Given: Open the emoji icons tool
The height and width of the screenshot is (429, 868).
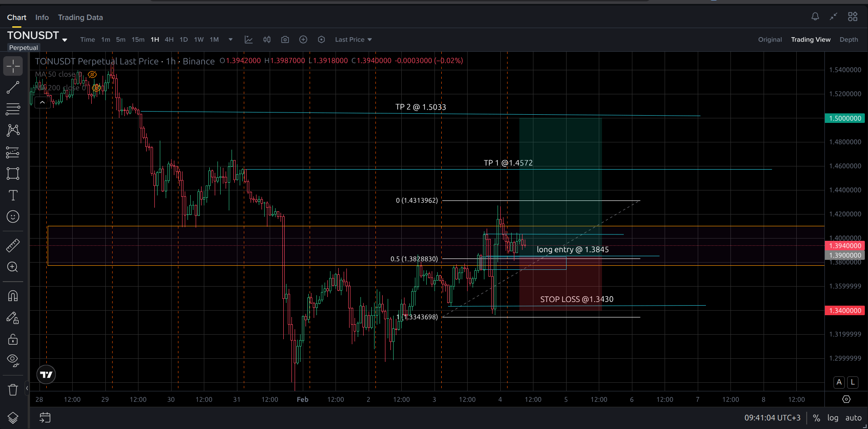Looking at the screenshot, I should click(x=13, y=217).
